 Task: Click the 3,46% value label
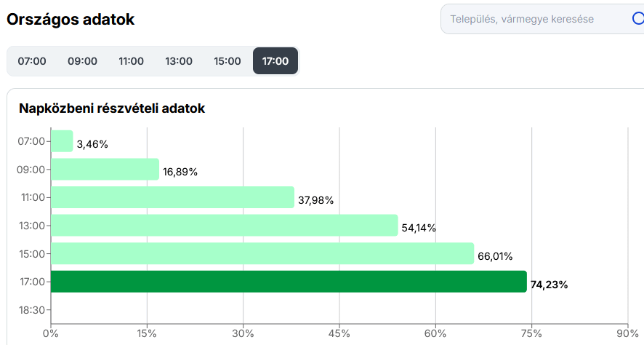[x=92, y=144]
